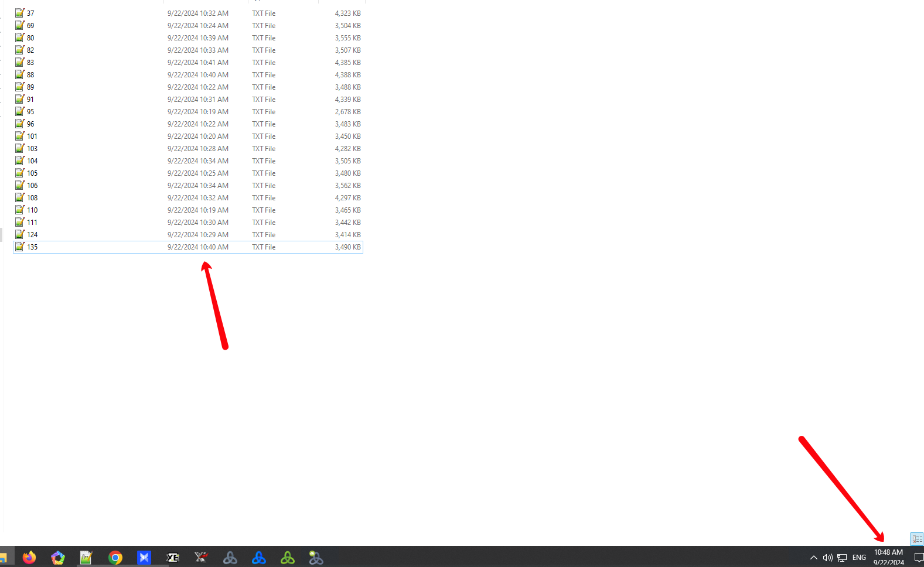Click the 10:25 AM date of file 105
The height and width of the screenshot is (567, 924).
[x=198, y=173]
